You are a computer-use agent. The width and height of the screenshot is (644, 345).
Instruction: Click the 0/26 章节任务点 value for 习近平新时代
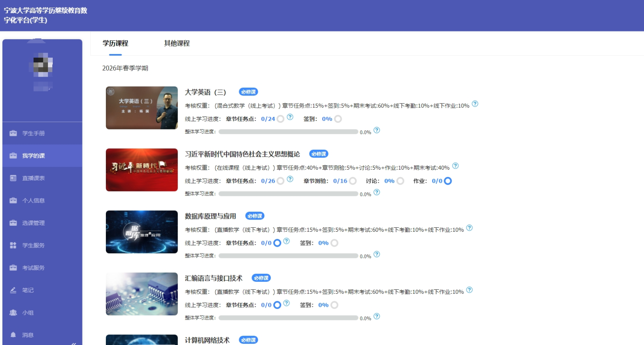[x=268, y=181]
